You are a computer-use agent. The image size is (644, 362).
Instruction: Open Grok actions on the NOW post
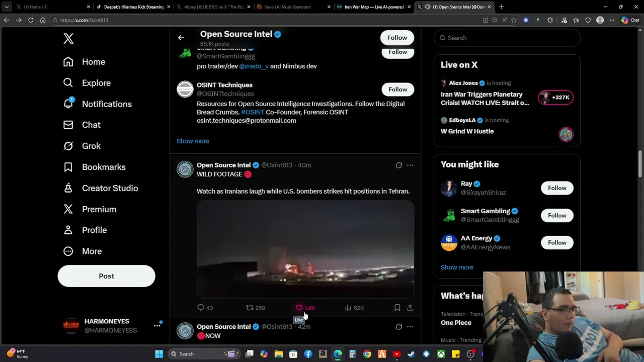[x=399, y=327]
